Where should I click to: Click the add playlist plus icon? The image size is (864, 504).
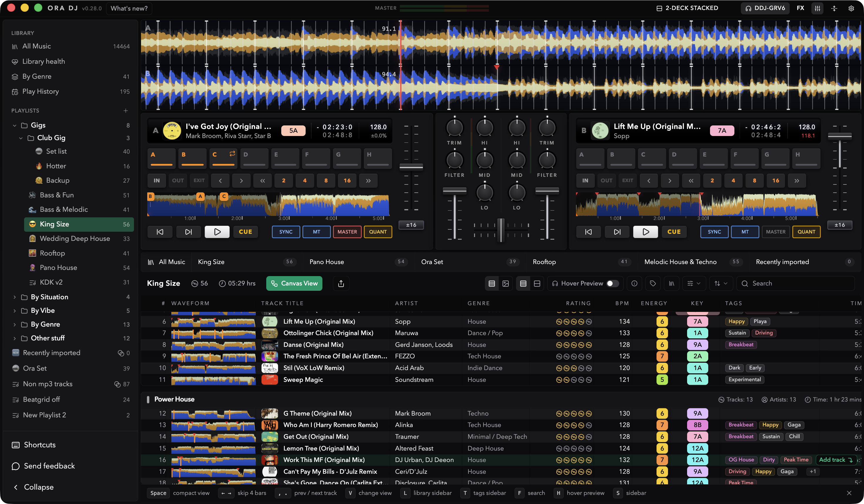(x=126, y=111)
